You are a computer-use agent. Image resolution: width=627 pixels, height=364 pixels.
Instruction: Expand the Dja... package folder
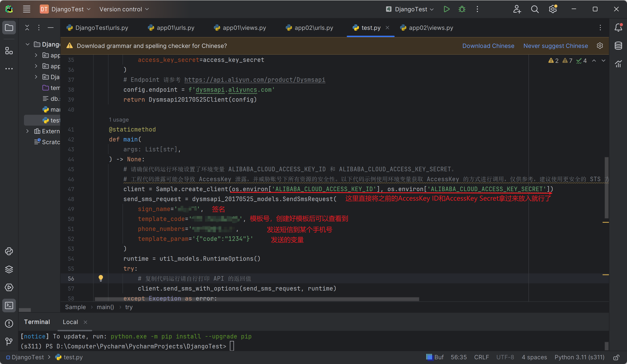point(36,77)
